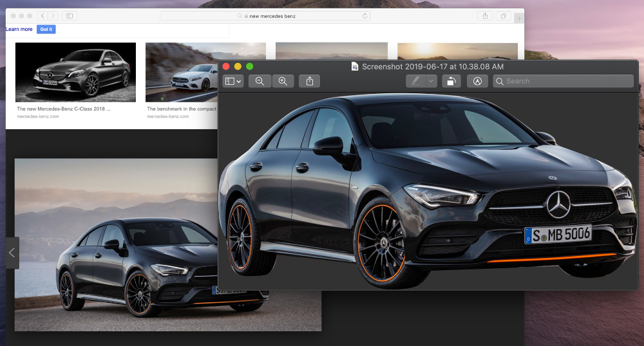
Task: Go forward in Safari
Action: coord(53,15)
